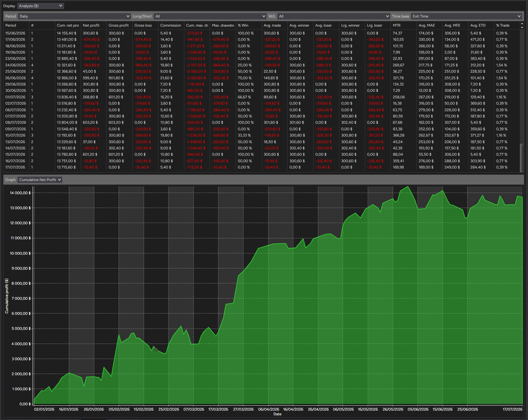
Task: Click cum. max drawdown value -2 107,00 $
Action: [x=196, y=65]
